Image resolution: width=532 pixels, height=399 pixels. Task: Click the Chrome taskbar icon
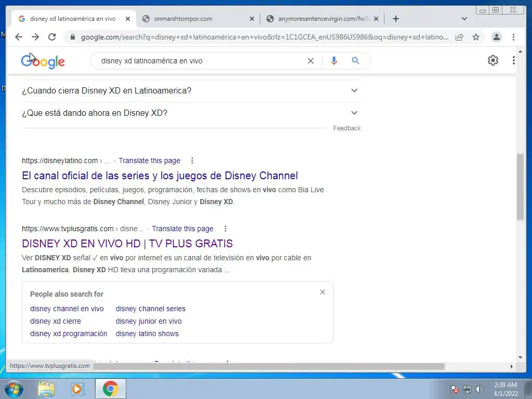111,389
